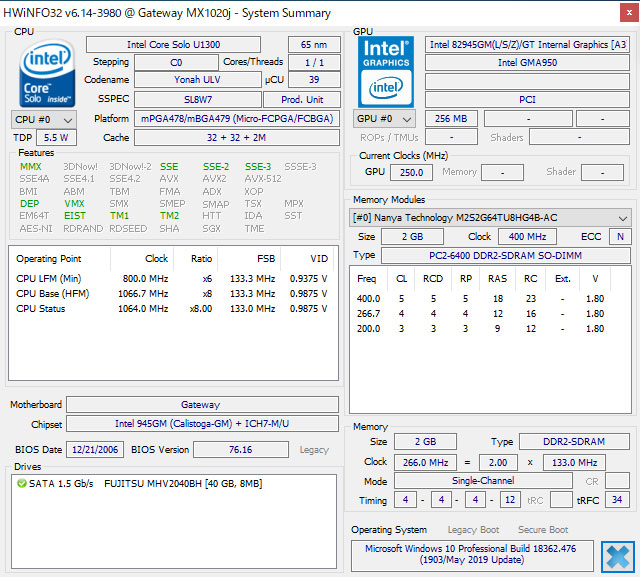Click the VID column header
This screenshot has width=640, height=577.
[308, 259]
